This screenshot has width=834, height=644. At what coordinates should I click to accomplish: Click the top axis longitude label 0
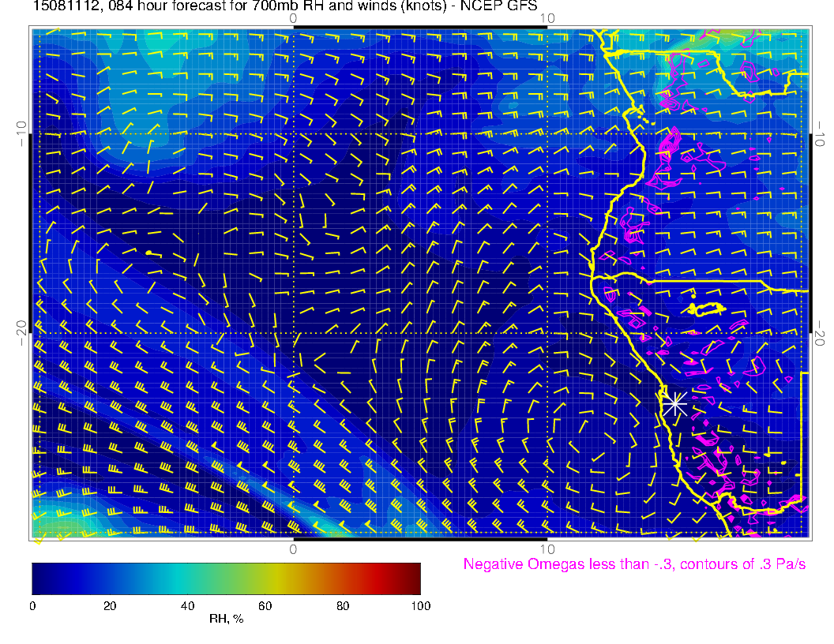pos(293,19)
